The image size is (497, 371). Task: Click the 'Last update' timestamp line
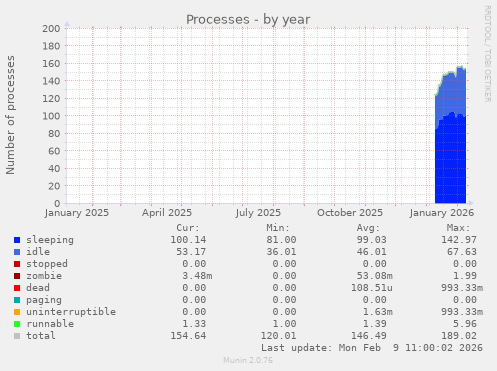(x=372, y=348)
